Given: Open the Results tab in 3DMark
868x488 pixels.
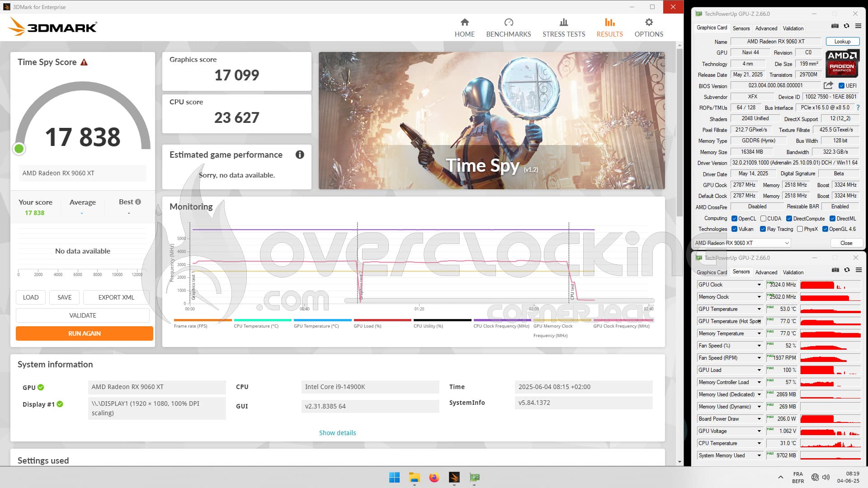Looking at the screenshot, I should pos(609,28).
